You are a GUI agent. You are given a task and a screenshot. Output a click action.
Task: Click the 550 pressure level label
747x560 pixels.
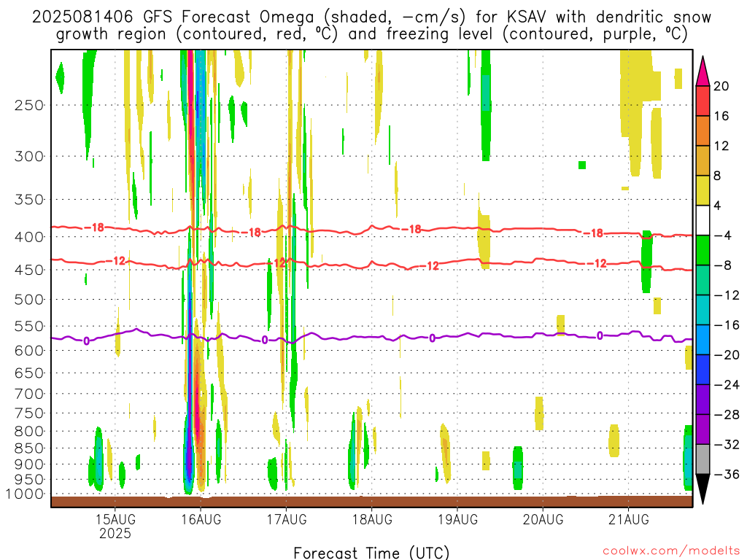point(29,326)
